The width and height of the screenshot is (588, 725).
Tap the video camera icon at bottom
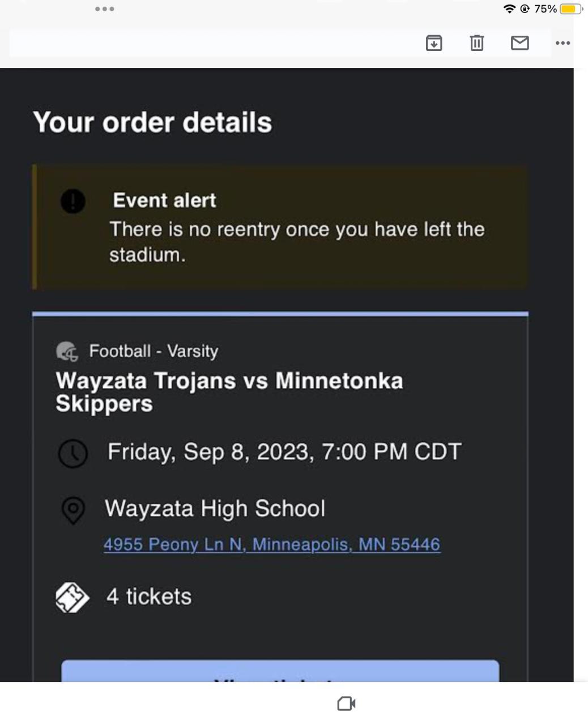346,703
